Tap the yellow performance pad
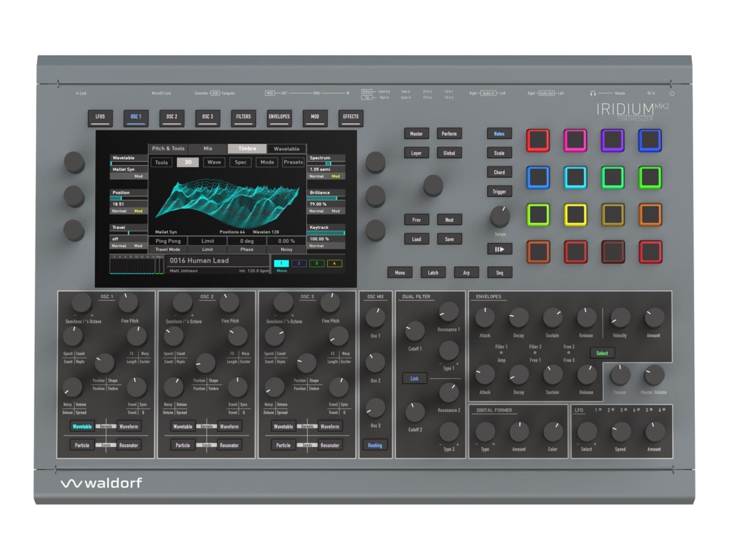 point(575,215)
